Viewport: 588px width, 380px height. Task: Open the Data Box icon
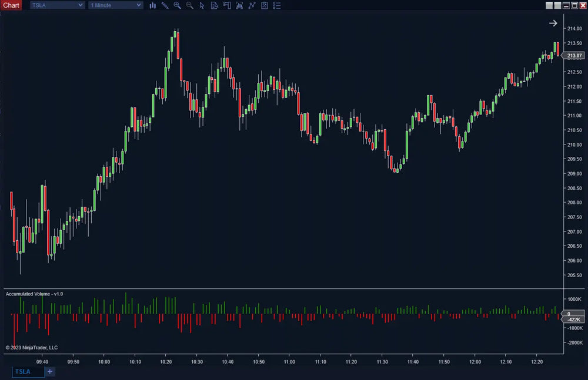coord(215,5)
